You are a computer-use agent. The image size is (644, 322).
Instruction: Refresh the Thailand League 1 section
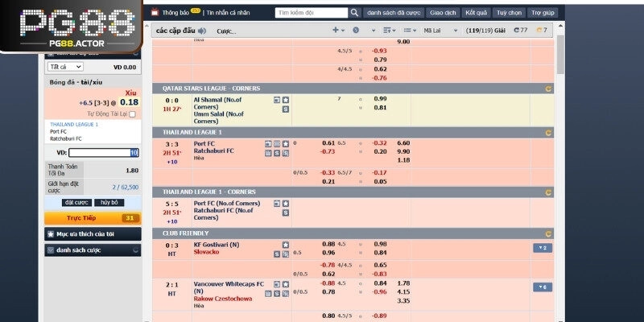pos(549,132)
